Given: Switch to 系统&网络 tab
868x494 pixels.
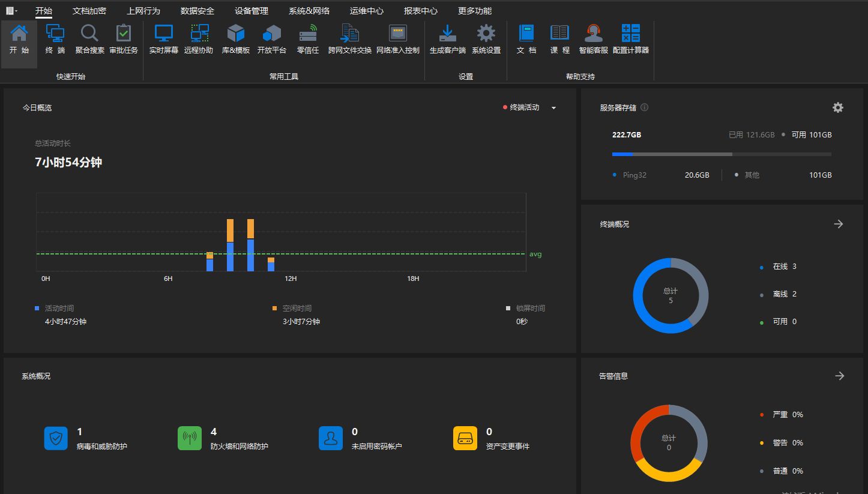Looking at the screenshot, I should (309, 11).
